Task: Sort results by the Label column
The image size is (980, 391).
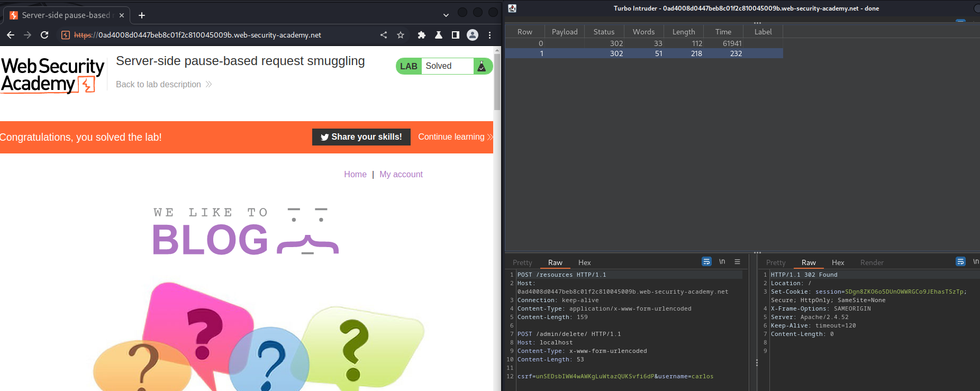Action: tap(763, 32)
